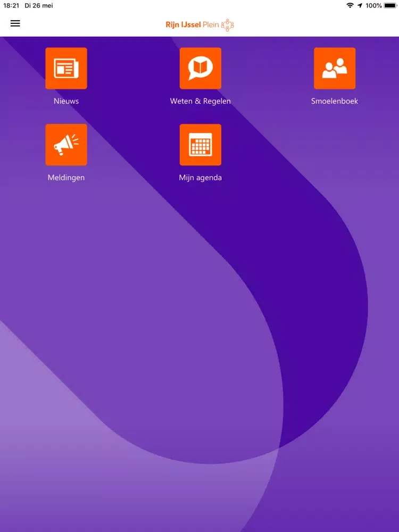Select the Smoelenboek text label
The height and width of the screenshot is (532, 399).
click(335, 101)
